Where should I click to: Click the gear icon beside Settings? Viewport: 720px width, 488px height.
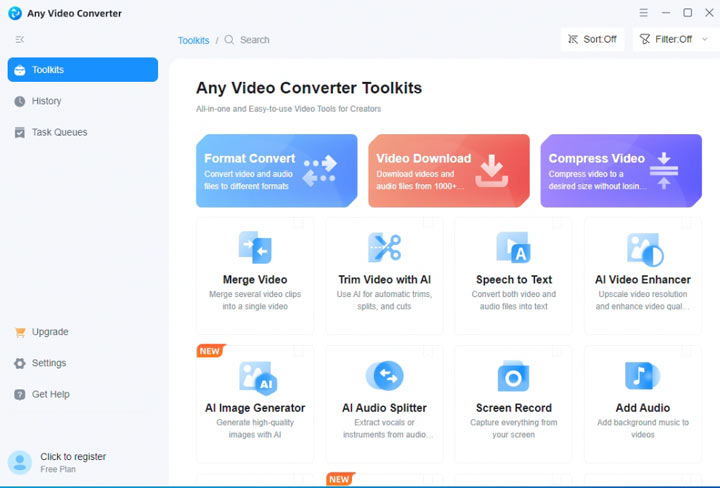tap(20, 364)
